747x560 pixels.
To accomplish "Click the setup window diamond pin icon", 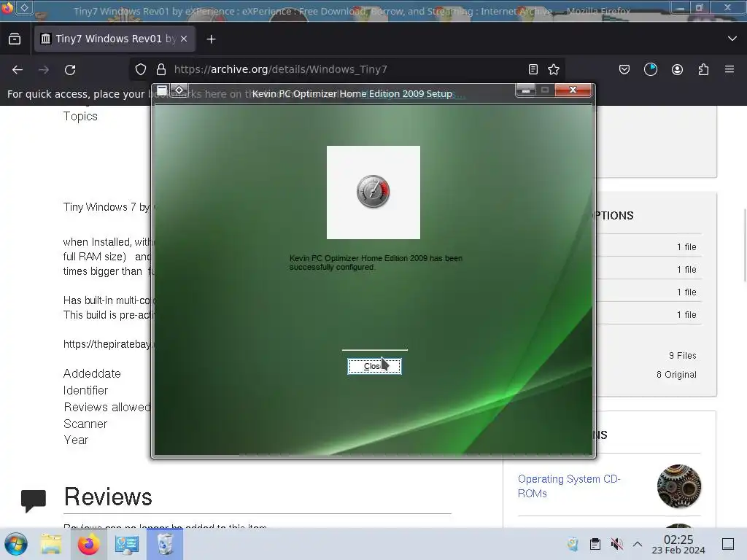I will click(x=179, y=90).
